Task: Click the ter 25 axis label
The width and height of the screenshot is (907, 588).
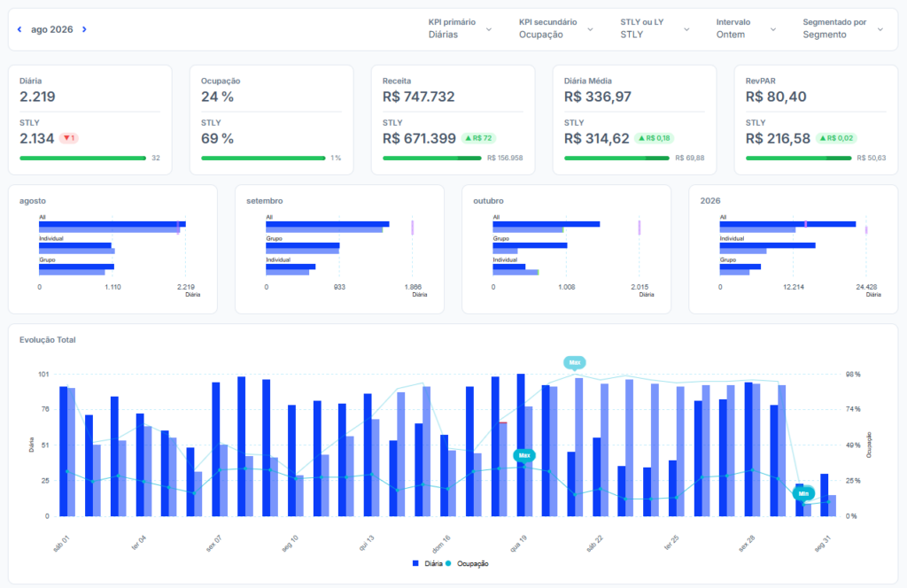Action: coord(671,543)
